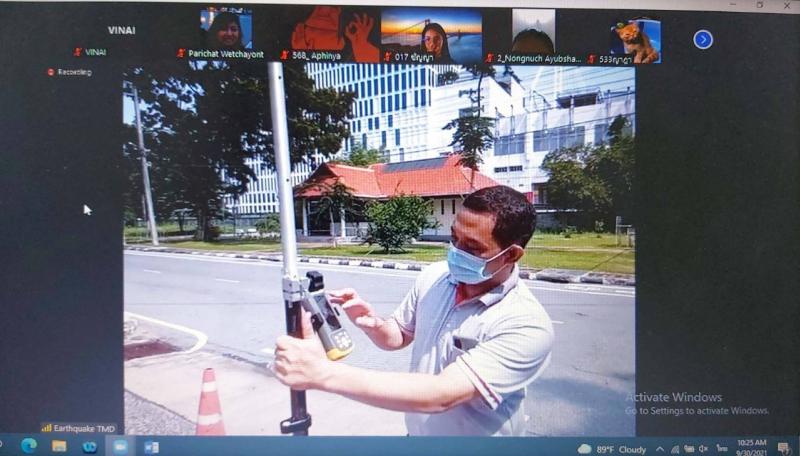The width and height of the screenshot is (800, 456).
Task: Open the 10:25 AM clock and calendar
Action: point(751,447)
